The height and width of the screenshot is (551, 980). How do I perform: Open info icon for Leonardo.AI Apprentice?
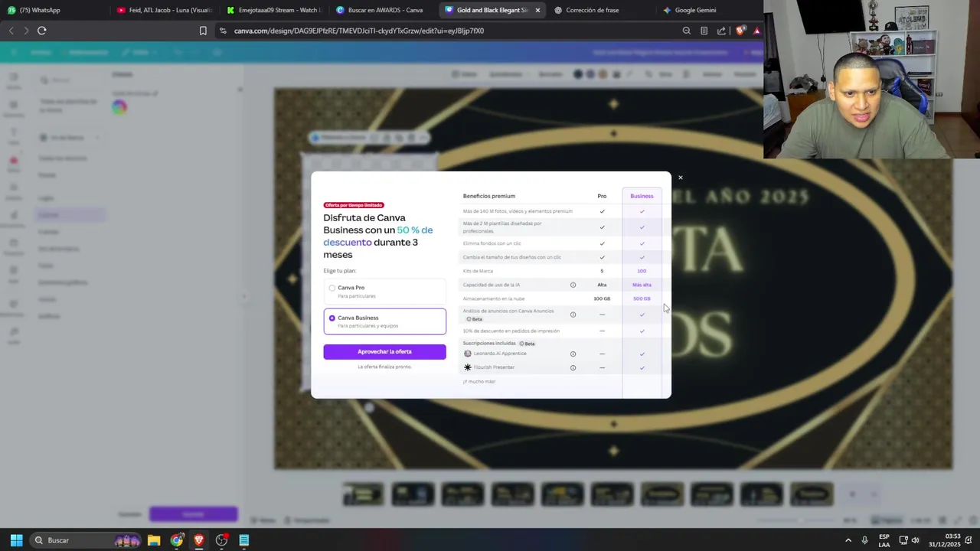(573, 354)
